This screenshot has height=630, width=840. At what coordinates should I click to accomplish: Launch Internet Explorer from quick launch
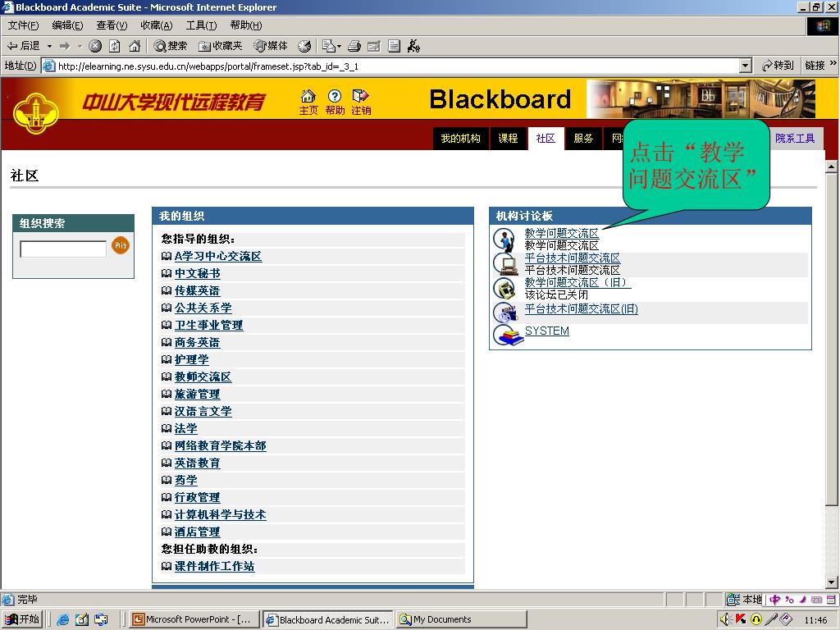click(62, 620)
